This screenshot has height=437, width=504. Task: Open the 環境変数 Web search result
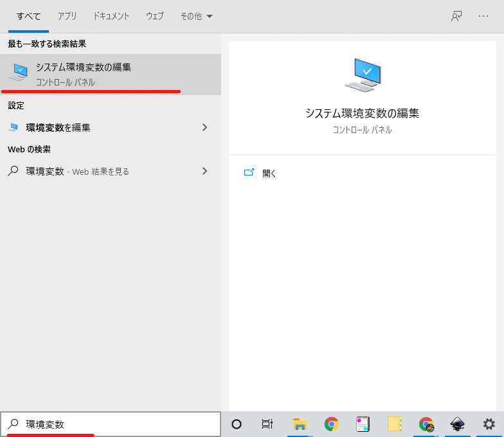(x=111, y=171)
